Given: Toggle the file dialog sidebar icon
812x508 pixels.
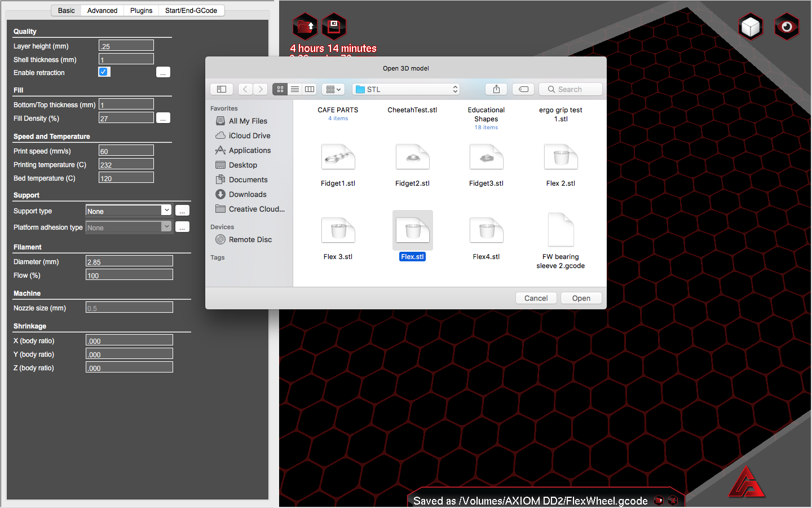Looking at the screenshot, I should click(222, 89).
